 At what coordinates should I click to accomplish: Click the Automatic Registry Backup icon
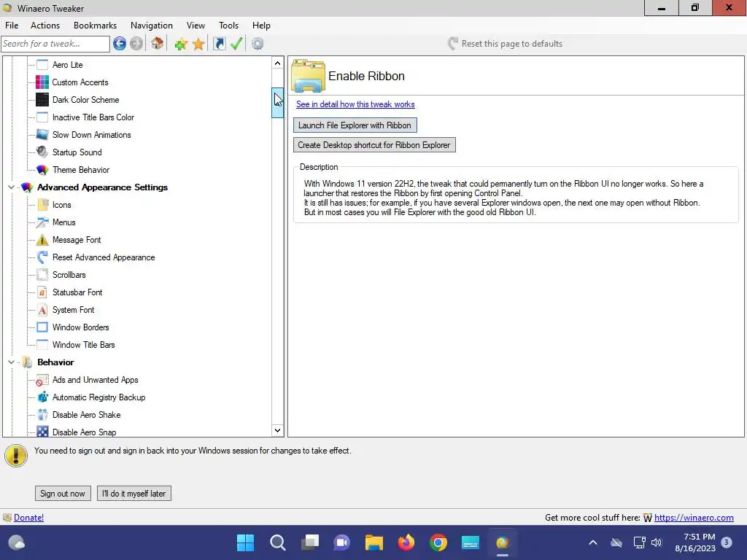[42, 397]
